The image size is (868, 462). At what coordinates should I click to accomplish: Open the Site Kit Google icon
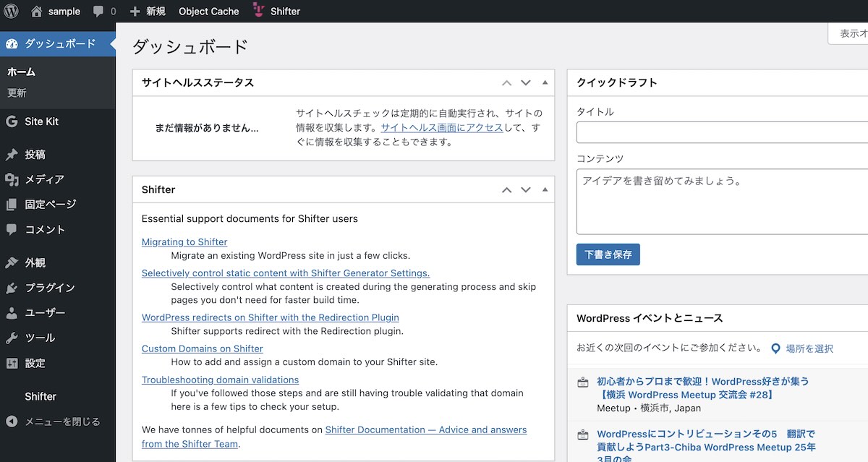tap(12, 121)
